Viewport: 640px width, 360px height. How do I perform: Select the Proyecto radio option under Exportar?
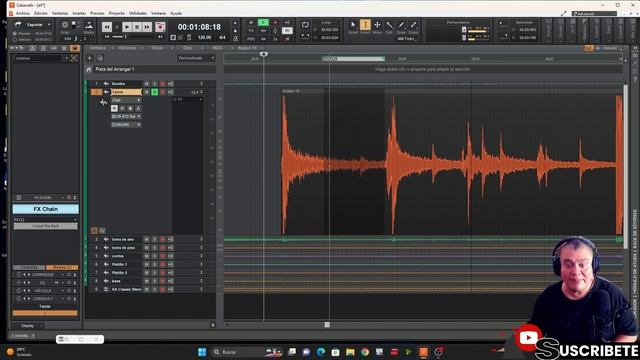(15, 34)
